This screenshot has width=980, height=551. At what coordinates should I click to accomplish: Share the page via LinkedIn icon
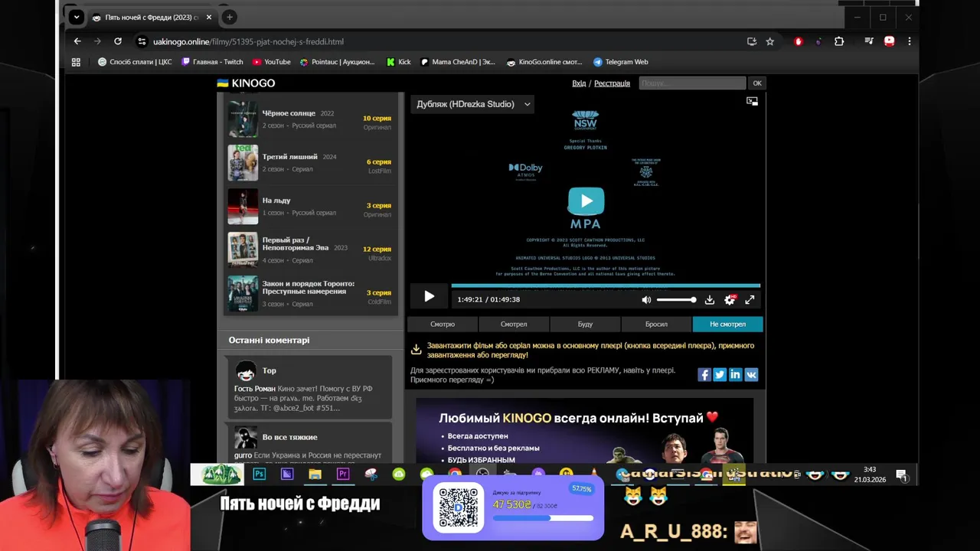[736, 374]
